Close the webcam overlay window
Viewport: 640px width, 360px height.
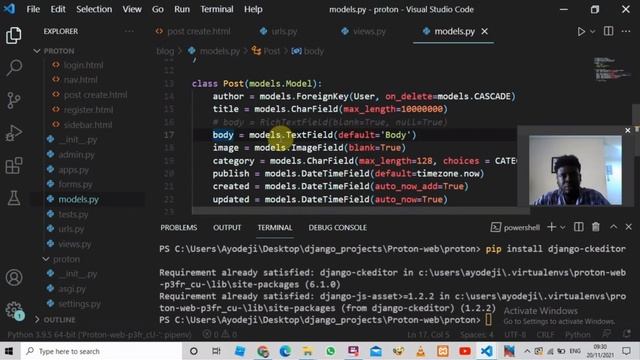(627, 130)
